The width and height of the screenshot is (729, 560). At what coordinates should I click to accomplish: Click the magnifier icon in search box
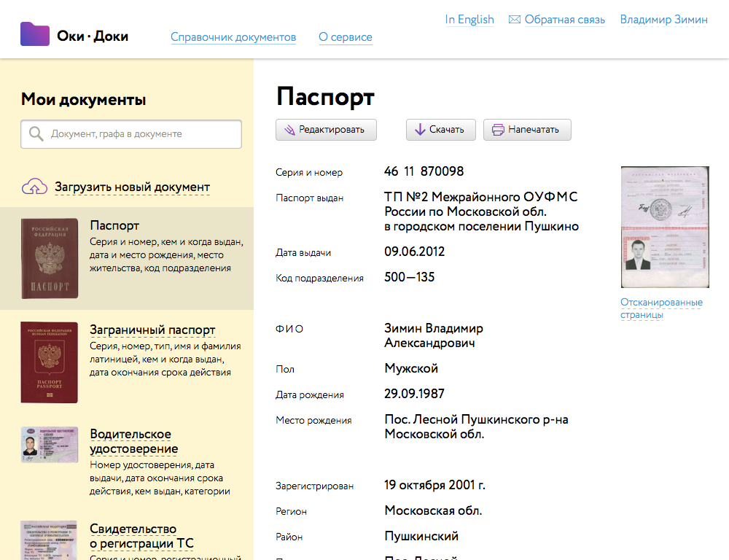click(35, 134)
